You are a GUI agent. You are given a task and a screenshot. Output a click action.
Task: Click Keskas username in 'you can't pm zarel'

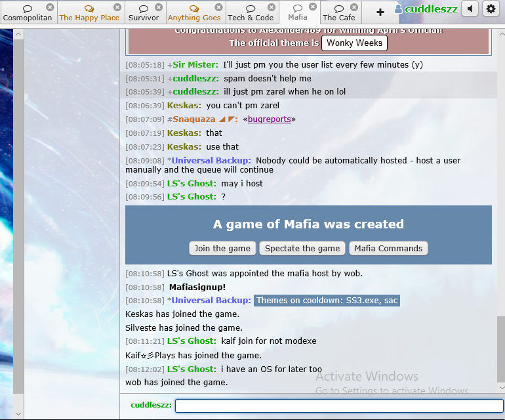click(184, 106)
